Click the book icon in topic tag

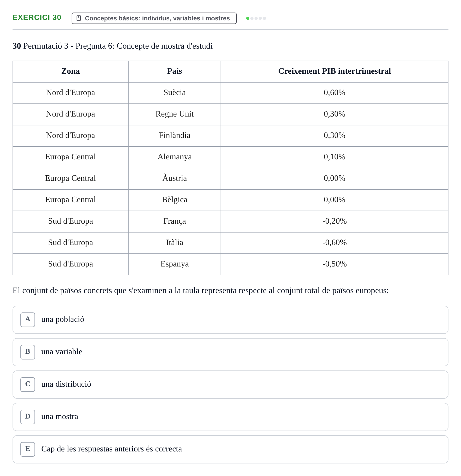click(x=79, y=18)
